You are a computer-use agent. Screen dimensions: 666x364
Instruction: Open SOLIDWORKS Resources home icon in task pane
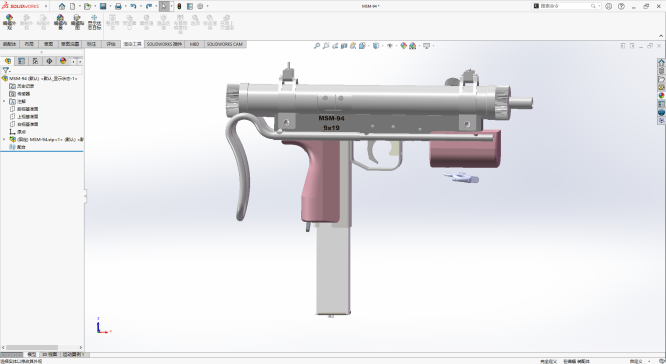pos(661,62)
